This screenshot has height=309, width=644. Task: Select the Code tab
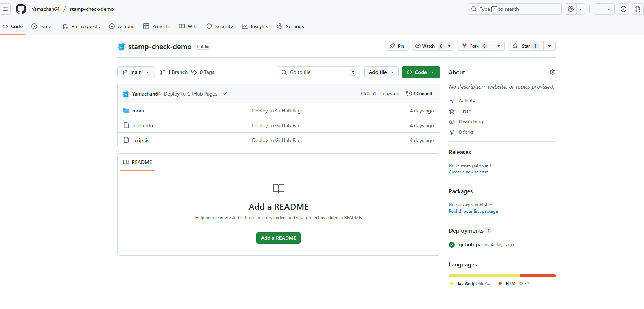(x=13, y=26)
